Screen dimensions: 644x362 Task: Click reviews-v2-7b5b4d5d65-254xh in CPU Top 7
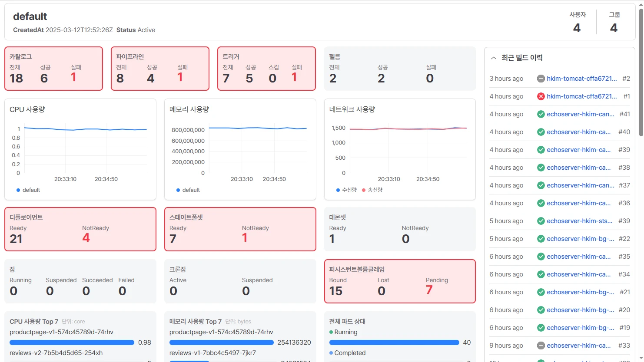[x=56, y=353]
